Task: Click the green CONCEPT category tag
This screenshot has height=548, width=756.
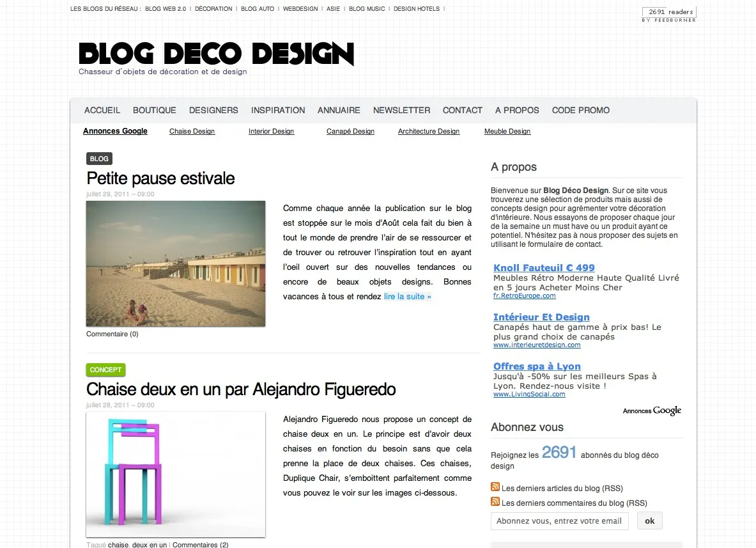Action: (105, 370)
